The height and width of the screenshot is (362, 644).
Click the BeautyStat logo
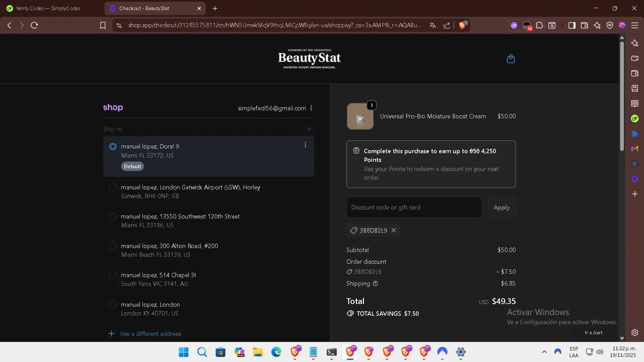[x=310, y=59]
